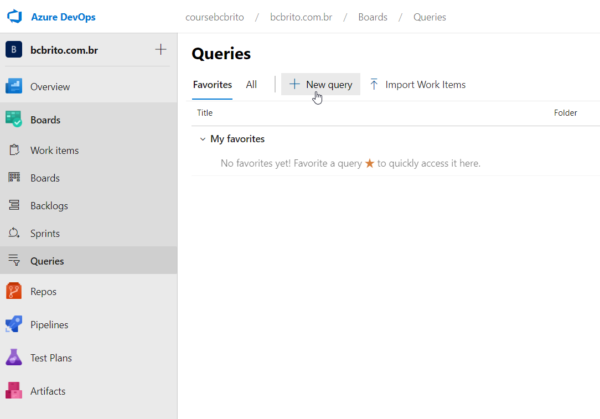Collapse the Boards section in sidebar
600x419 pixels.
click(x=45, y=120)
